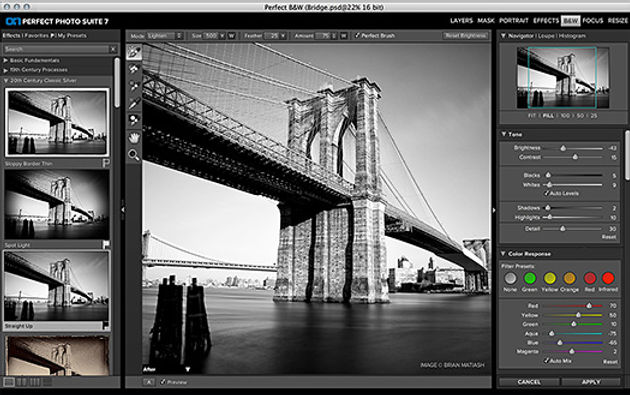The height and width of the screenshot is (395, 630).
Task: Collapse the Color Response panel
Action: tap(503, 254)
